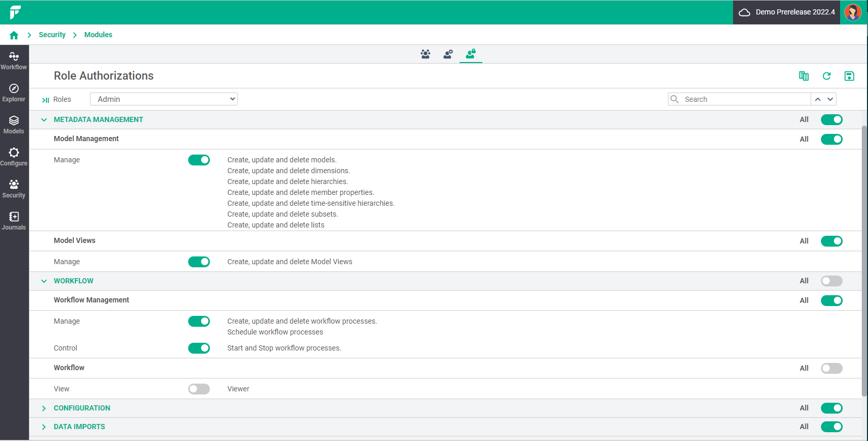
Task: Toggle All for Model Views
Action: (832, 241)
